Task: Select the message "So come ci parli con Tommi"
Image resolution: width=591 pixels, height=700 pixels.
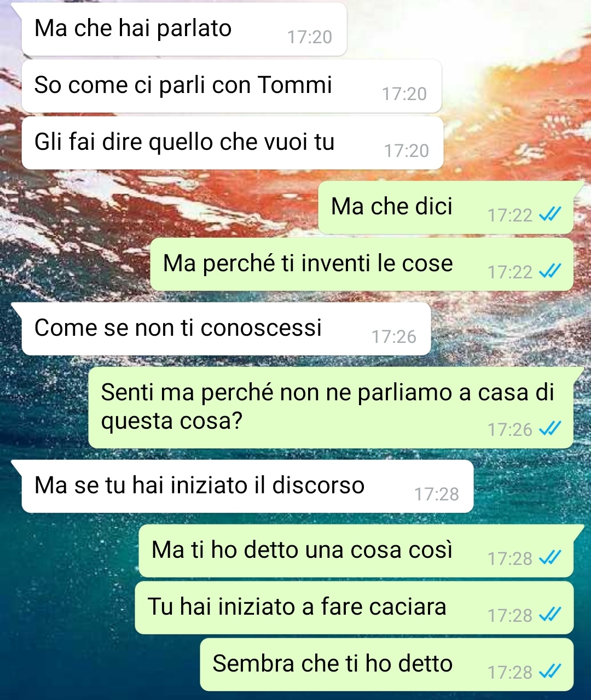Action: (x=231, y=86)
